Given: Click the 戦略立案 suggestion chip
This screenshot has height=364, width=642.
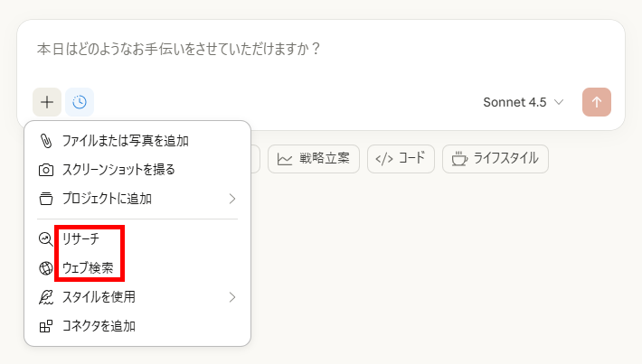Looking at the screenshot, I should pyautogui.click(x=314, y=159).
